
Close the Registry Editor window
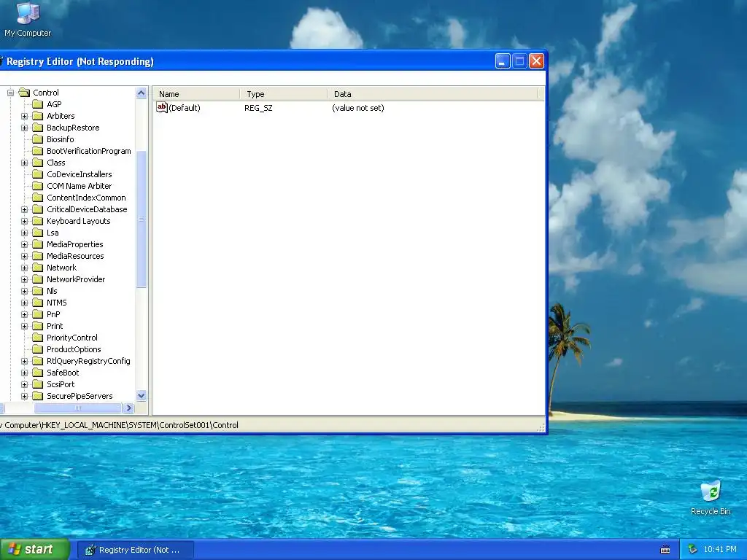pos(536,61)
